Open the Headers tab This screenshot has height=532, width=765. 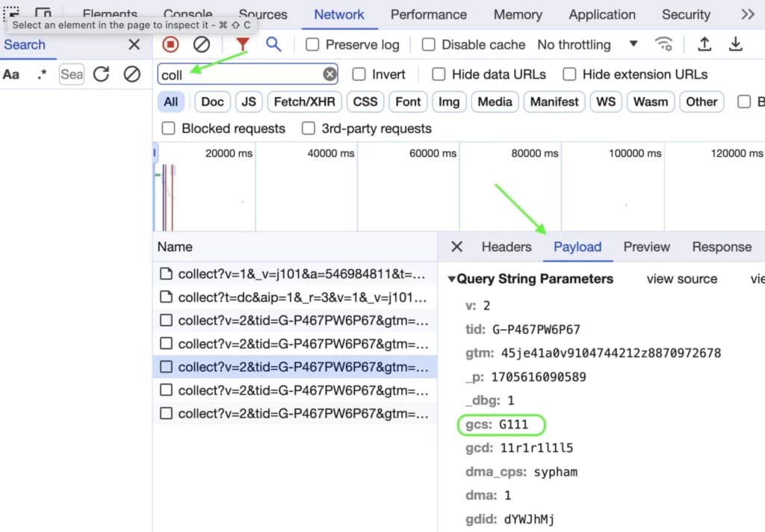507,247
